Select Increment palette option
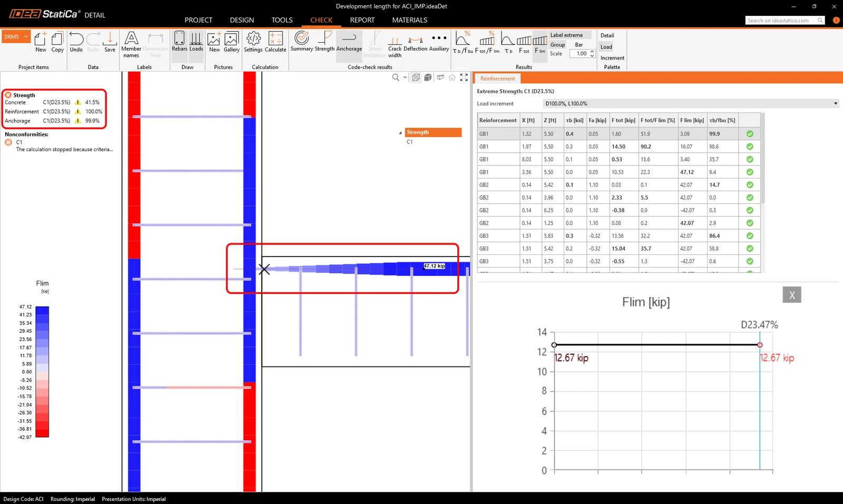Image resolution: width=843 pixels, height=504 pixels. [612, 58]
